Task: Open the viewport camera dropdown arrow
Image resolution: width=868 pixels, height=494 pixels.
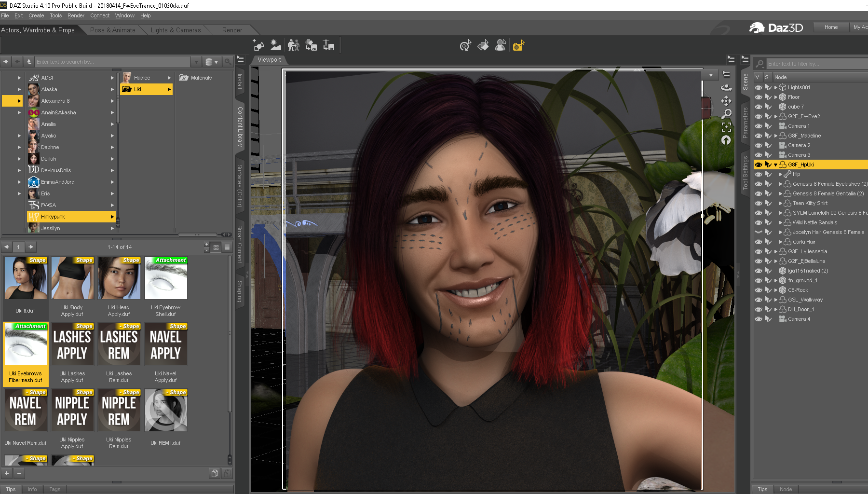Action: [711, 75]
